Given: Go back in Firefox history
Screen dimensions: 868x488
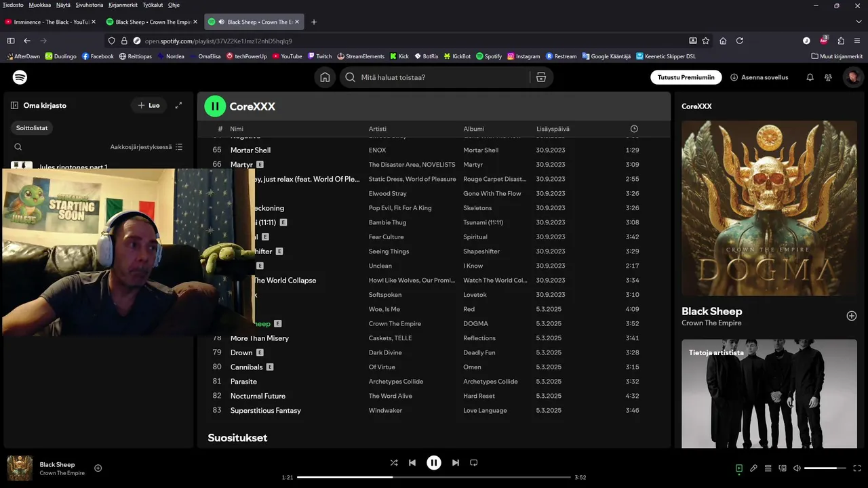Looking at the screenshot, I should (x=27, y=41).
